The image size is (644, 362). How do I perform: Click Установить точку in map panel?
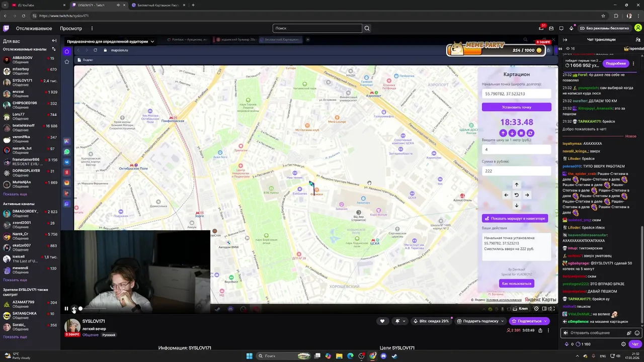[516, 107]
